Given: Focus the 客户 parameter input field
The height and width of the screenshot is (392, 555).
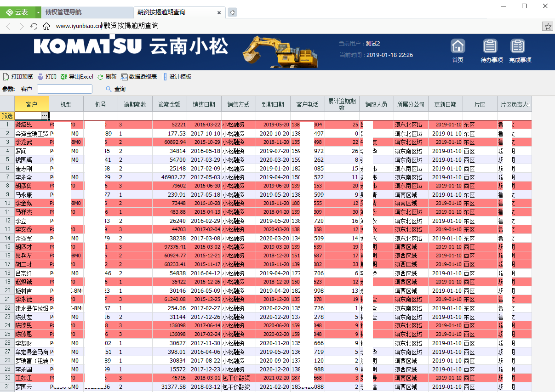Looking at the screenshot, I should pyautogui.click(x=64, y=89).
